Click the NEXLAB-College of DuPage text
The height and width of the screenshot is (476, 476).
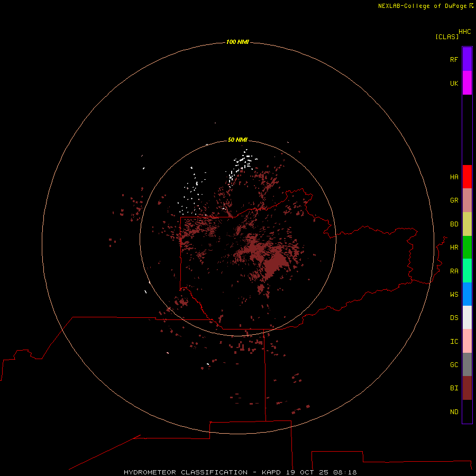pos(423,6)
